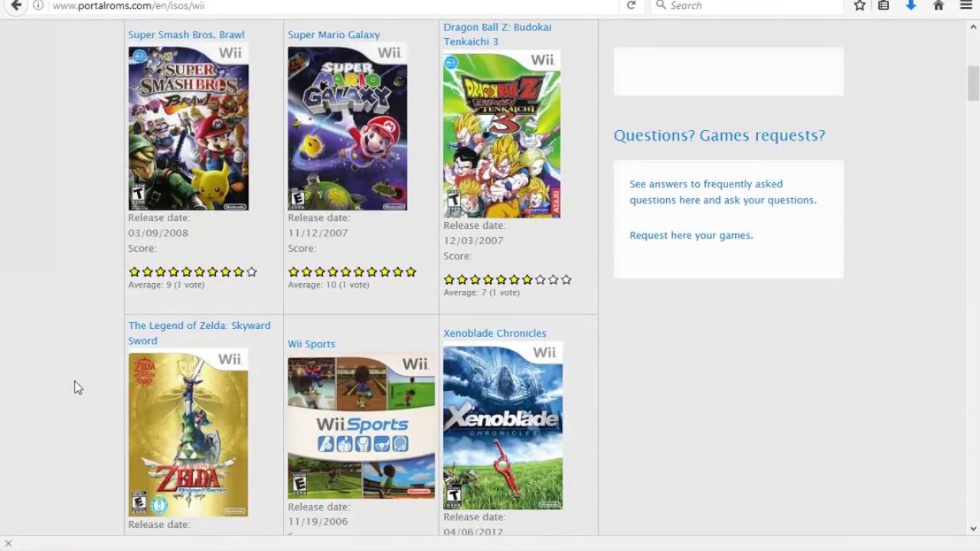Reload the page with the refresh icon

pos(631,5)
